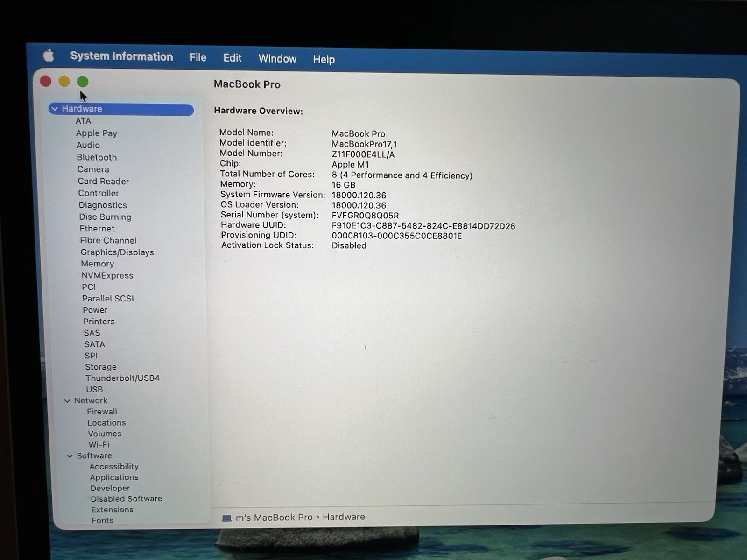Minimize window with the yellow button
The width and height of the screenshot is (747, 560).
64,82
